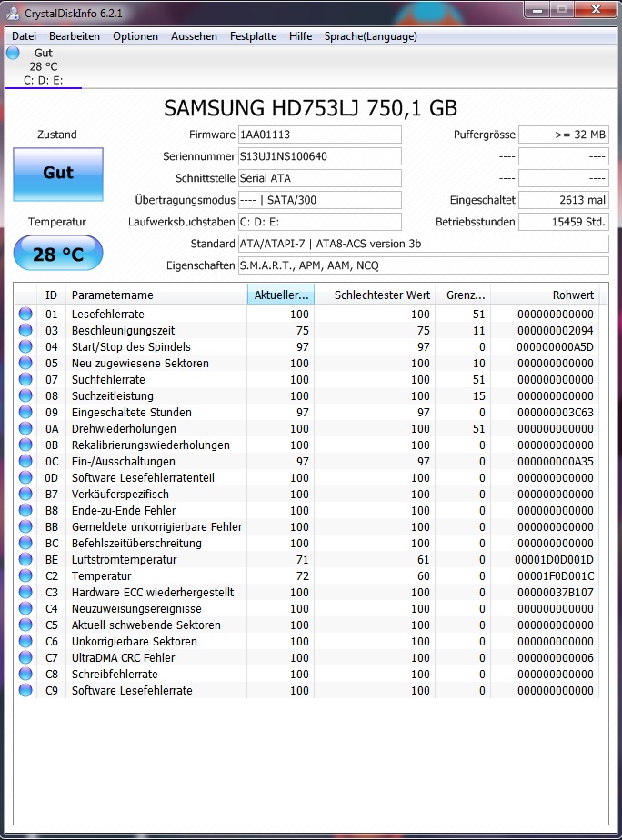
Task: Select the Eingeschaltete Stunden parameter name
Action: point(131,412)
